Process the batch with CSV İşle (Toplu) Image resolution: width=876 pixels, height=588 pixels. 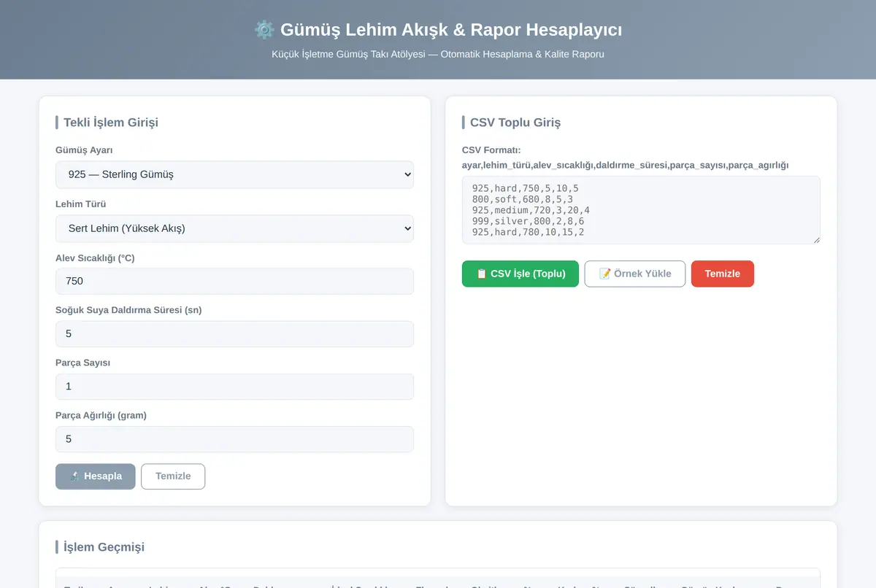(520, 274)
